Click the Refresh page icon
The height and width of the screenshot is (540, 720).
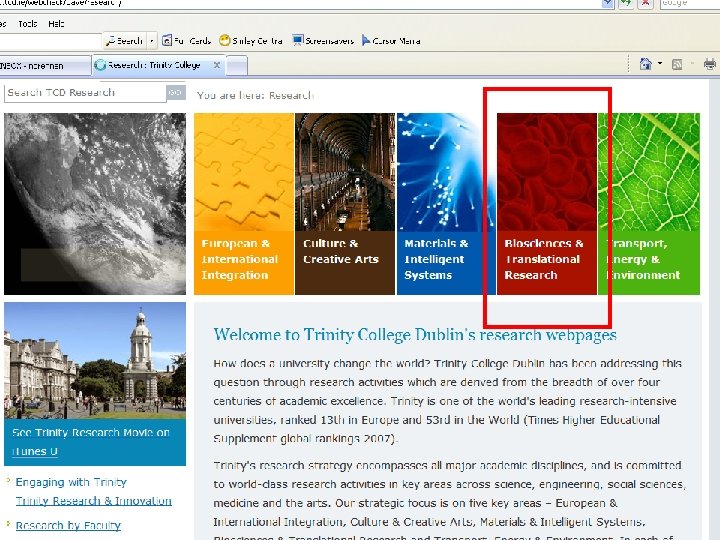coord(626,3)
